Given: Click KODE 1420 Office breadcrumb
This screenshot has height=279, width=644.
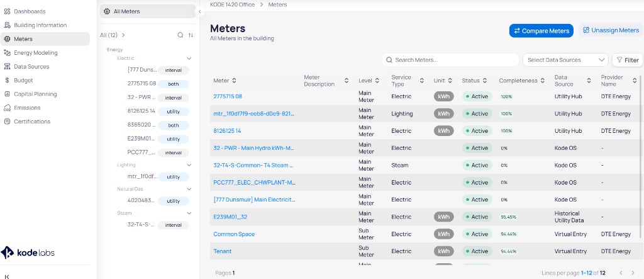Looking at the screenshot, I should tap(232, 4).
